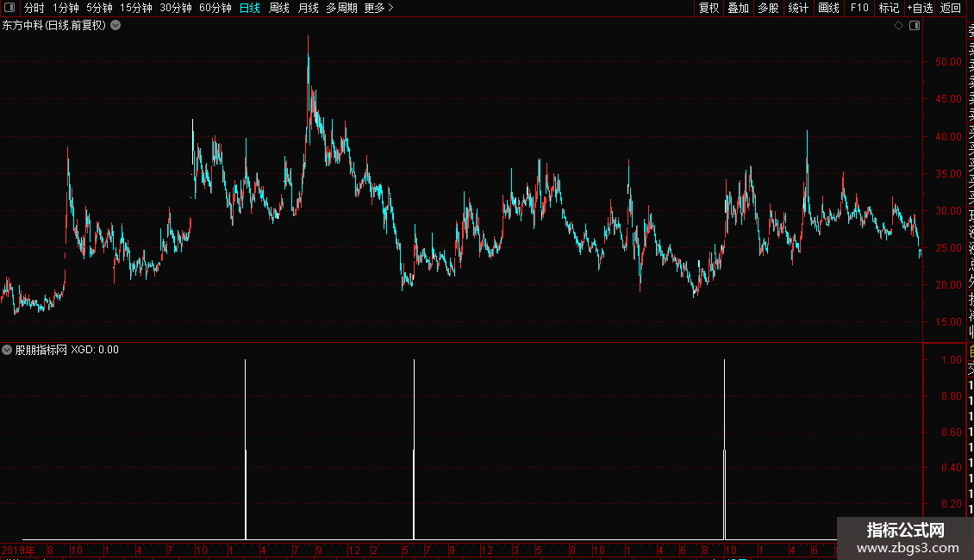
Task: Click the 叠加 overlay button
Action: [x=739, y=8]
